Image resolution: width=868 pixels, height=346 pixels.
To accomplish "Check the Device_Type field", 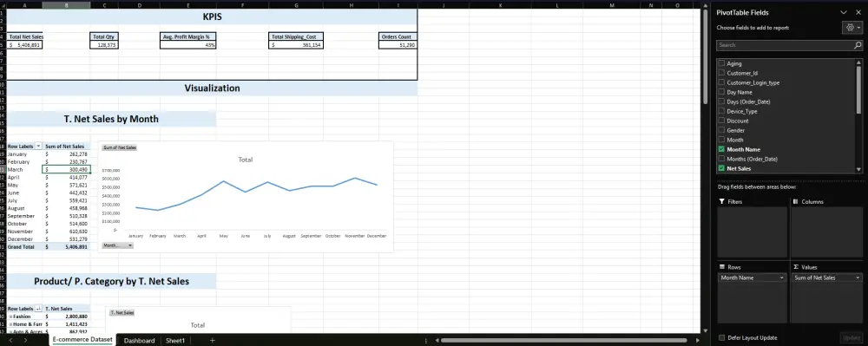I will click(721, 111).
